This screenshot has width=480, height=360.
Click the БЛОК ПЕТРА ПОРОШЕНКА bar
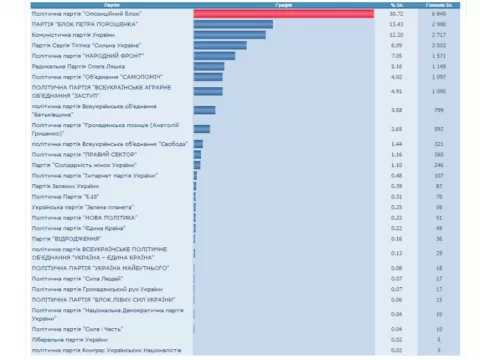click(x=233, y=24)
